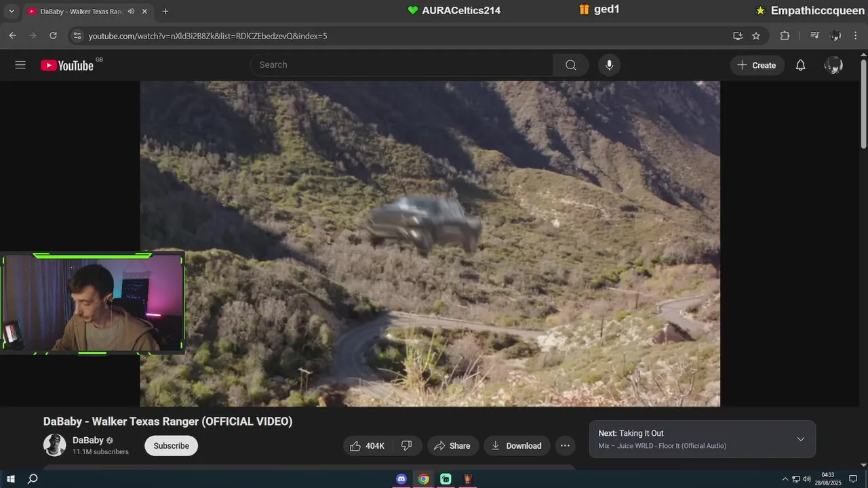Viewport: 868px width, 488px height.
Task: Open the YouTube guide hamburger menu
Action: coord(20,65)
